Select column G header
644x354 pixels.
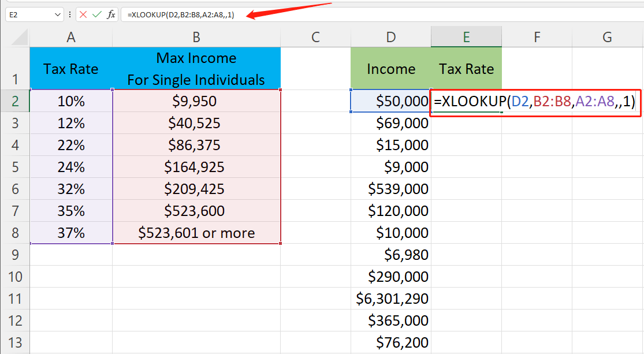click(607, 38)
